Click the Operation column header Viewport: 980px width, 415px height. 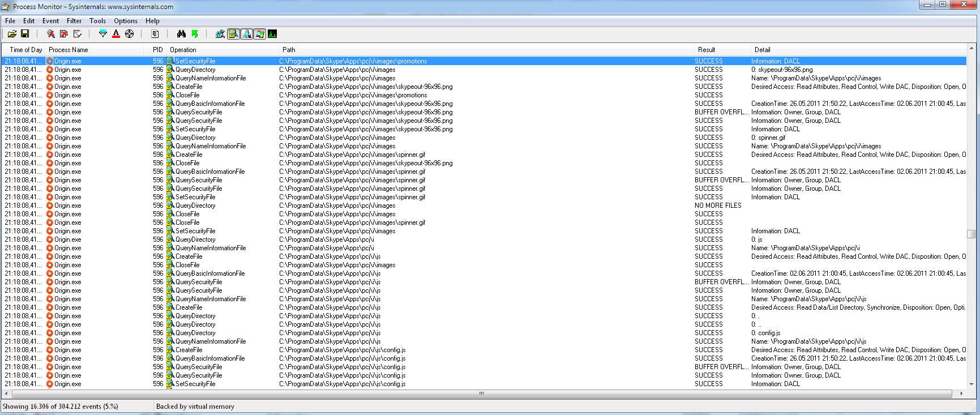[222, 50]
